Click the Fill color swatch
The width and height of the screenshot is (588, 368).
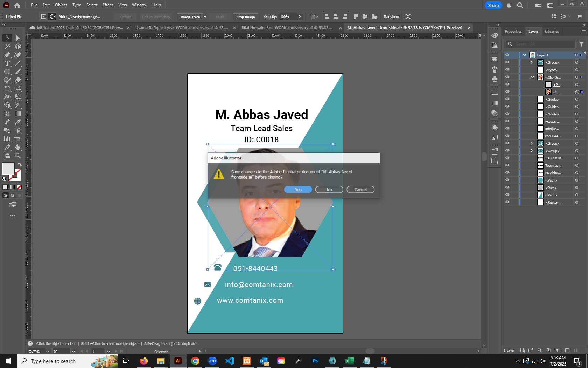pos(8,169)
